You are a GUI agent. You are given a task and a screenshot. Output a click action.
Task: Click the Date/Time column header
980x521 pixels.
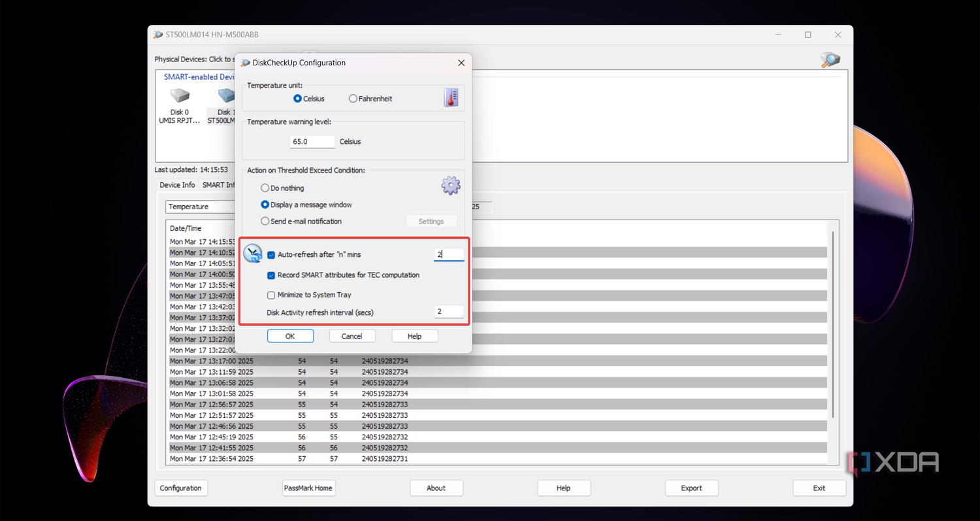(x=186, y=228)
